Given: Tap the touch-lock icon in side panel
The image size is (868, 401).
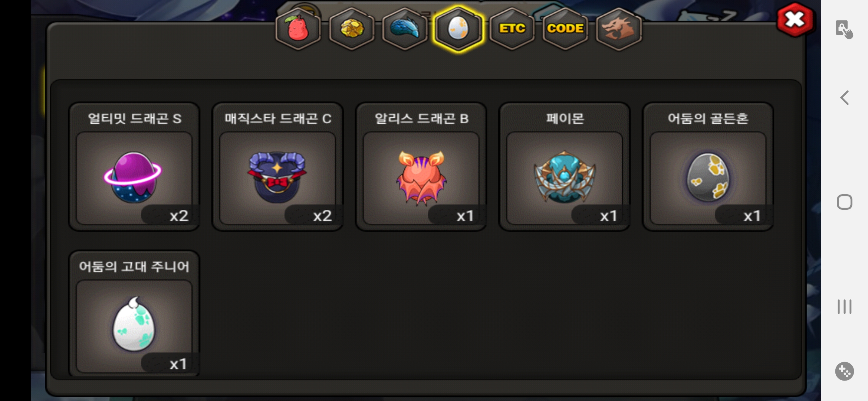Looking at the screenshot, I should coord(844,30).
